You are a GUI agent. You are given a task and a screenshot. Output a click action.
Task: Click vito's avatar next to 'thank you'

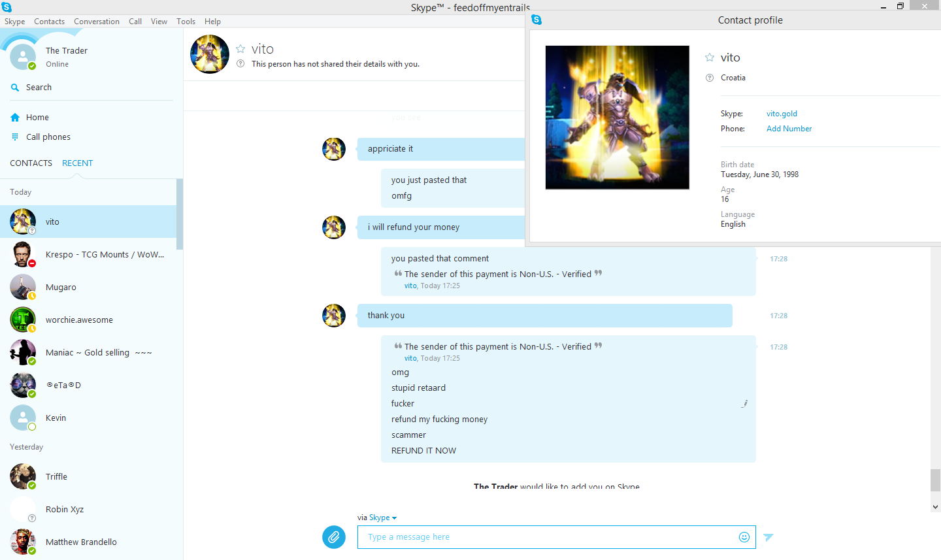click(334, 315)
